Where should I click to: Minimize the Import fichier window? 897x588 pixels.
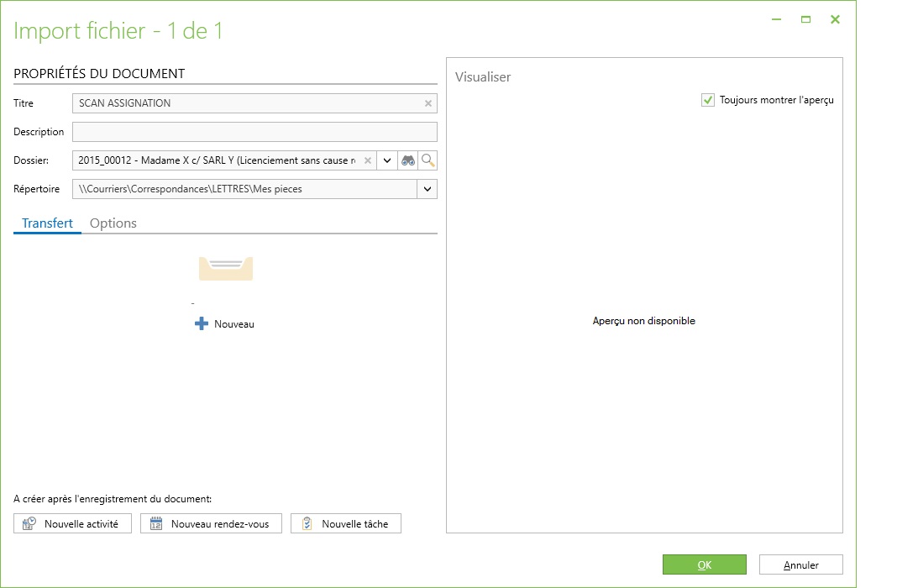[x=777, y=19]
